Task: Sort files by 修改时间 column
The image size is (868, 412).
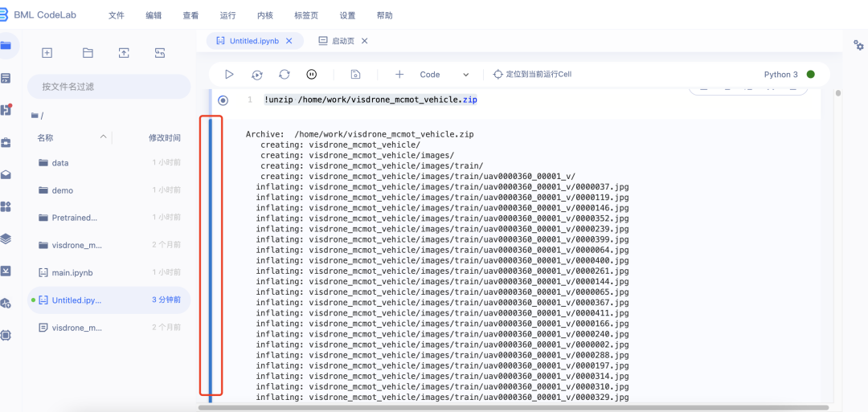Action: click(x=165, y=137)
